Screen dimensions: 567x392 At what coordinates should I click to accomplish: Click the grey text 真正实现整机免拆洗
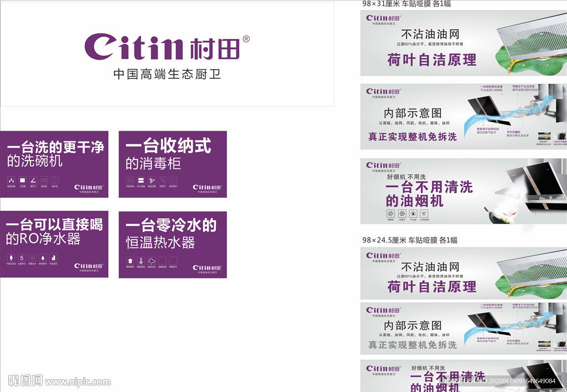coord(413,345)
